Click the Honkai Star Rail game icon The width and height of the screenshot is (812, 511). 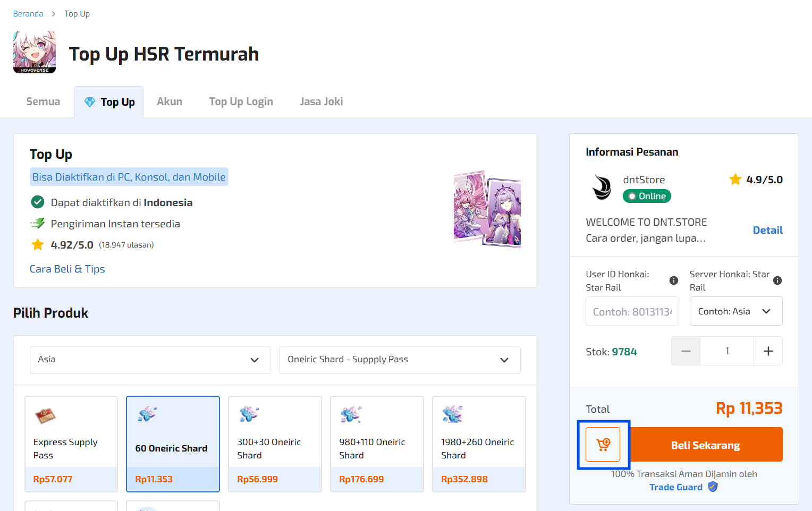[x=35, y=52]
